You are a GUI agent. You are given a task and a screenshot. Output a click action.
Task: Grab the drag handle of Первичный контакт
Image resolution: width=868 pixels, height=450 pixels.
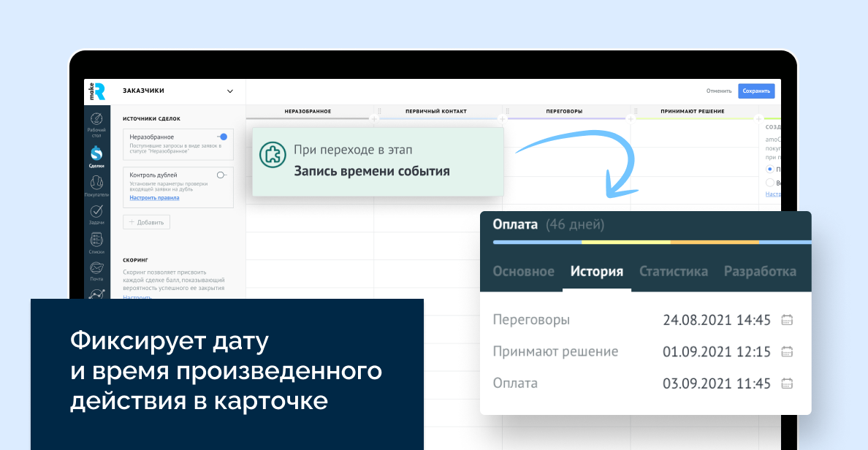click(379, 111)
